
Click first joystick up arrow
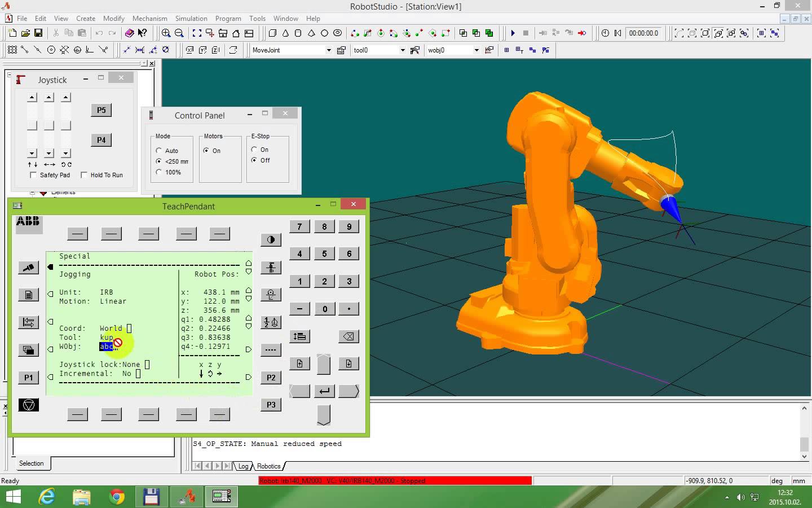(x=32, y=97)
